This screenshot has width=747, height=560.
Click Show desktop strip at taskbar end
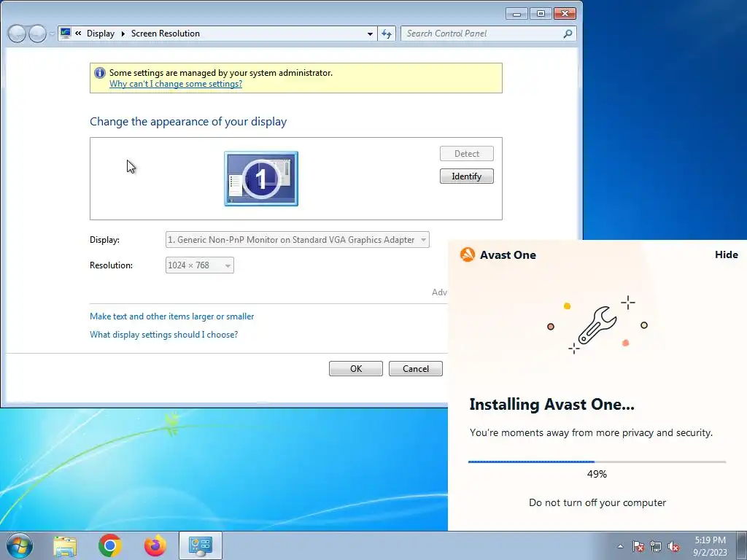[742, 545]
